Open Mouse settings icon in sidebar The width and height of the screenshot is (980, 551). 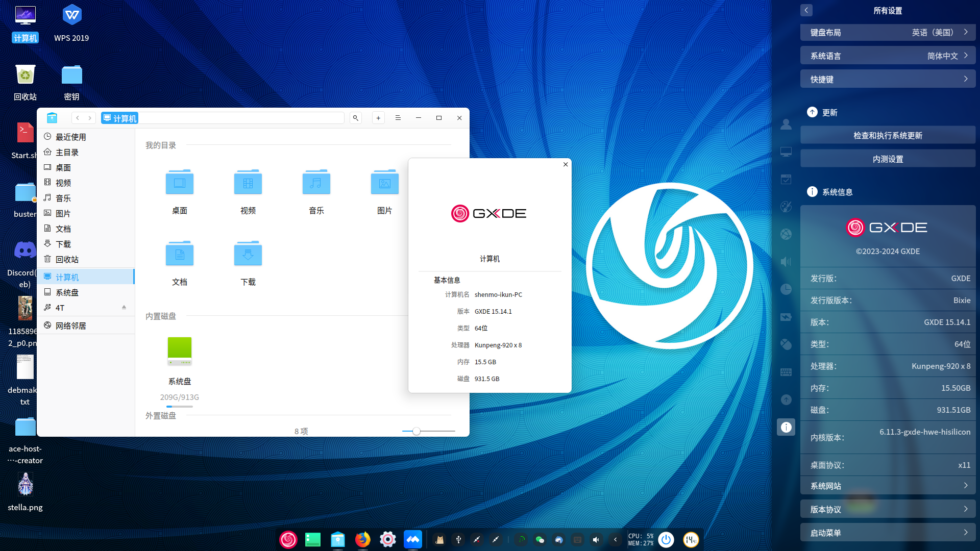(786, 344)
